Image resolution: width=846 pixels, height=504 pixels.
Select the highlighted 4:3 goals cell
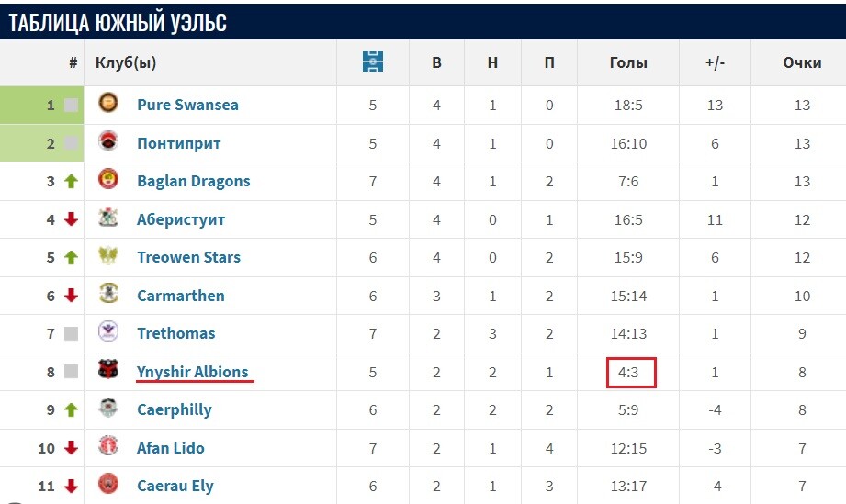(631, 373)
